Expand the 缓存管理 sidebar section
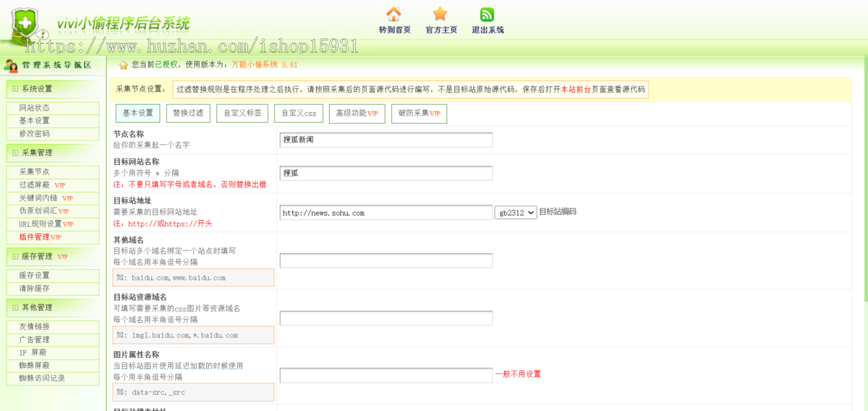Viewport: 868px width, 411px height. pyautogui.click(x=15, y=256)
